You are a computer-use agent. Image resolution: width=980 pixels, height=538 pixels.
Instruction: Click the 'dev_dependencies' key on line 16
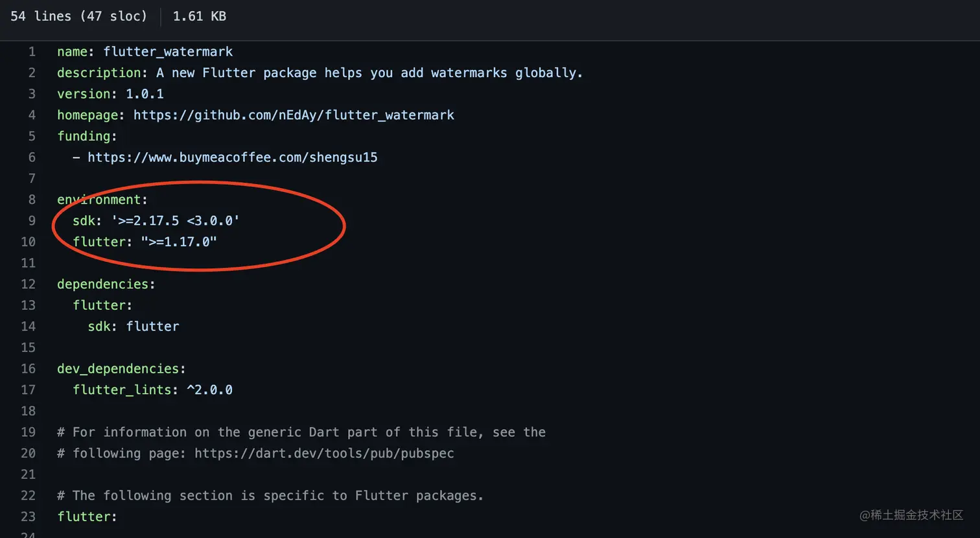point(118,369)
